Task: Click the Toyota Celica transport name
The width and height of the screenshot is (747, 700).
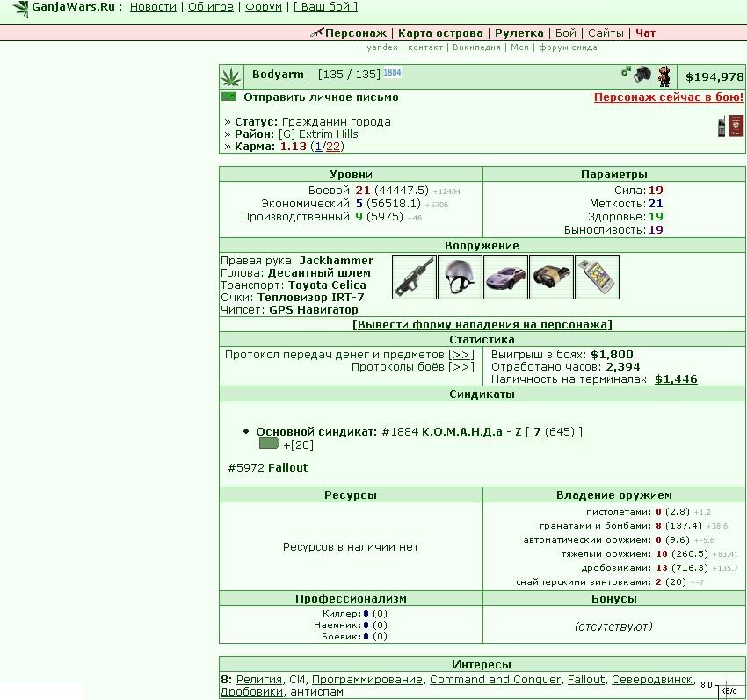Action: (327, 285)
